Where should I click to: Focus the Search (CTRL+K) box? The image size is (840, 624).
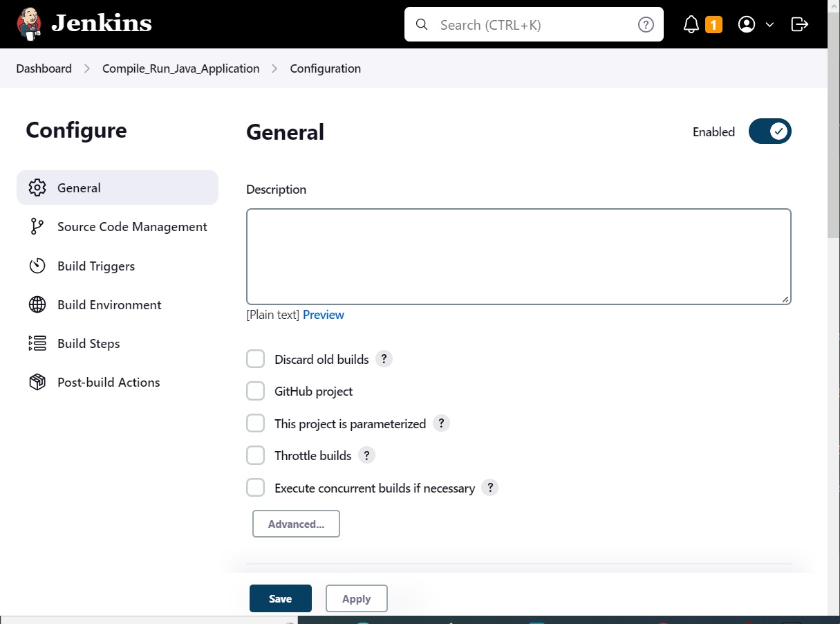pos(534,25)
